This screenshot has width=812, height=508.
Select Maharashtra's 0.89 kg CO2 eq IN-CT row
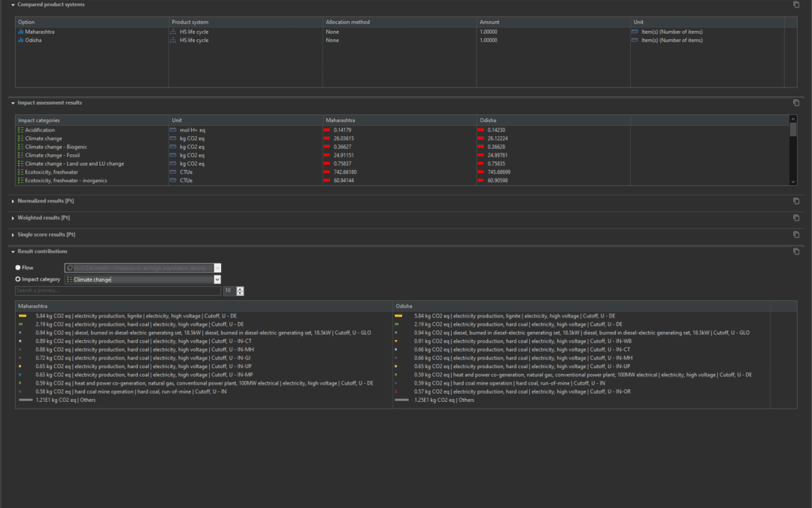tap(204, 341)
